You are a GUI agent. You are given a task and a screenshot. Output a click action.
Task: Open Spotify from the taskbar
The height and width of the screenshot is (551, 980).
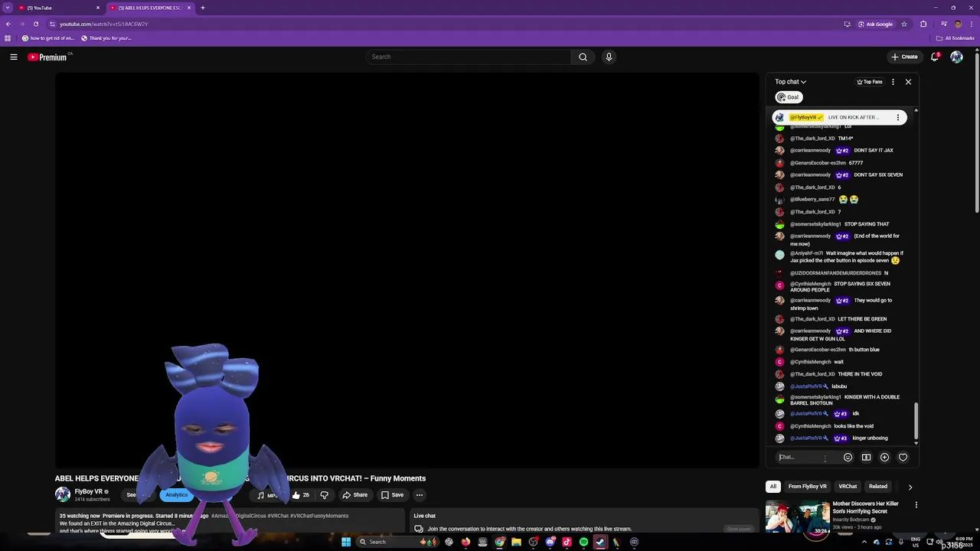click(583, 542)
